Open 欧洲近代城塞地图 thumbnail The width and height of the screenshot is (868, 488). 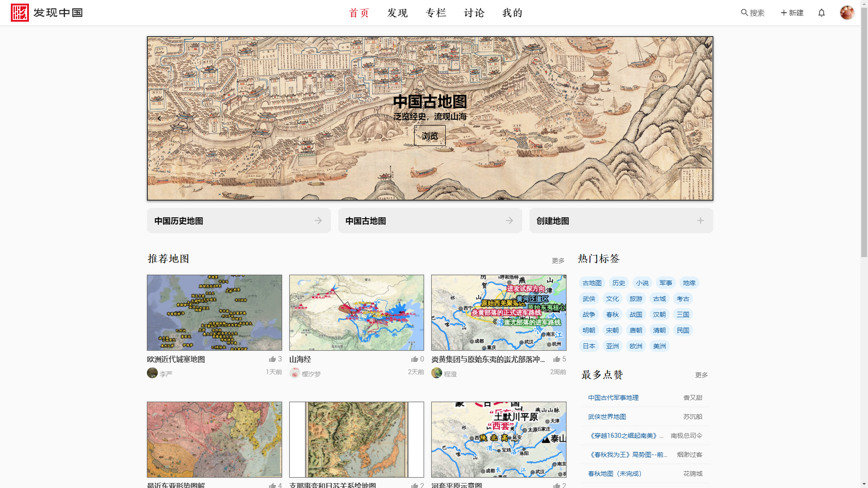click(214, 313)
